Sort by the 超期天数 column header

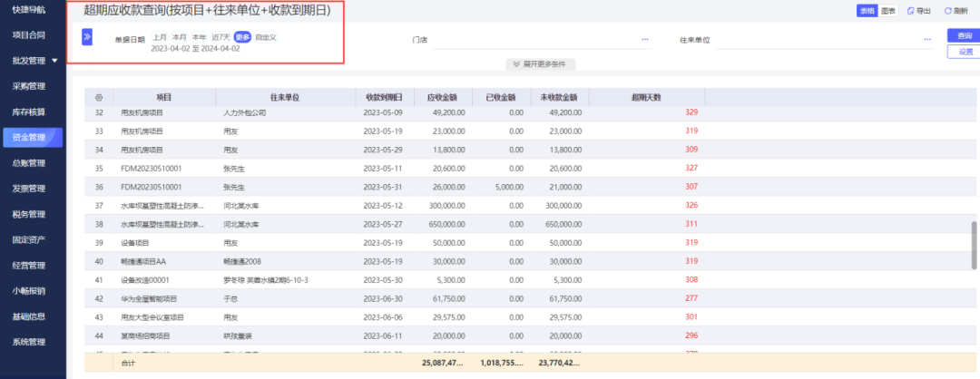(646, 97)
